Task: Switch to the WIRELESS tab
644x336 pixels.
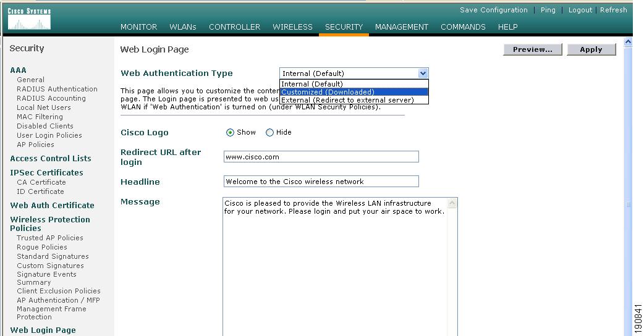Action: 292,27
